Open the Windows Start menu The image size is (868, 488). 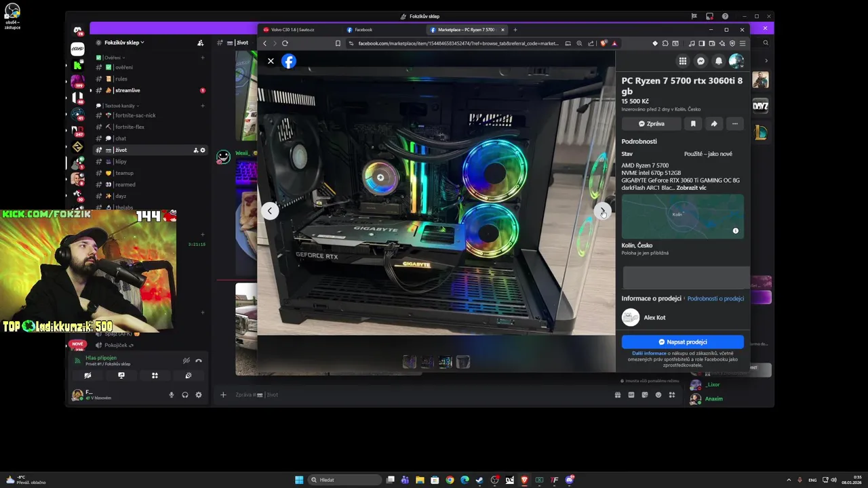click(299, 480)
